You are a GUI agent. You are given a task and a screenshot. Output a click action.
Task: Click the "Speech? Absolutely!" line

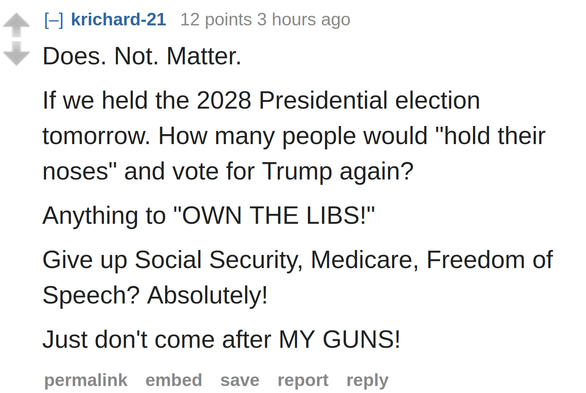pyautogui.click(x=155, y=295)
